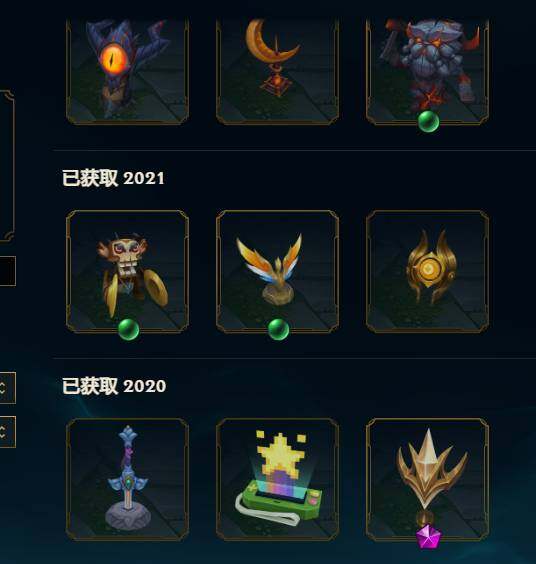Click green gem under rock golem ward

[428, 122]
